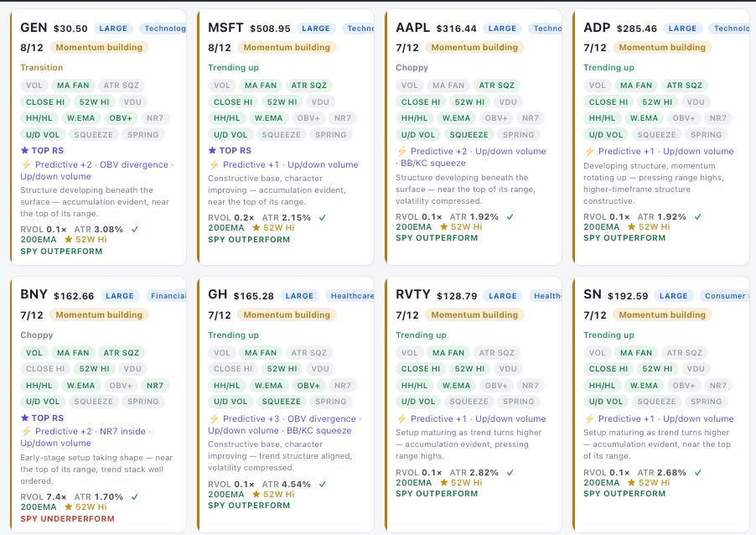Click the HH/HL chip on AAPL card
Image resolution: width=756 pixels, height=535 pixels.
click(414, 118)
